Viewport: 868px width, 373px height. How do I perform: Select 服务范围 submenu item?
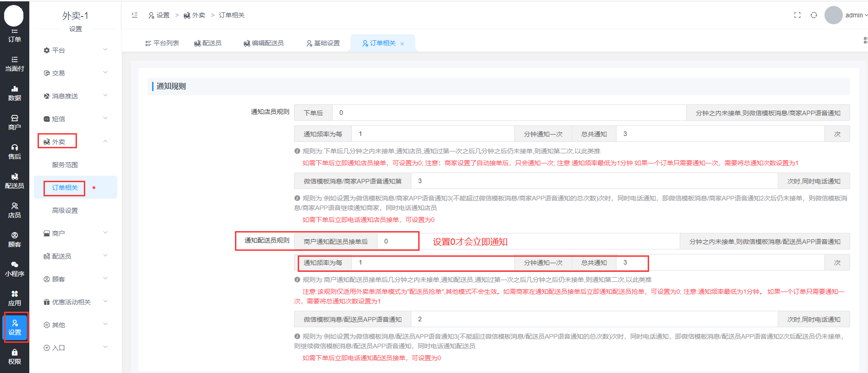(x=65, y=165)
